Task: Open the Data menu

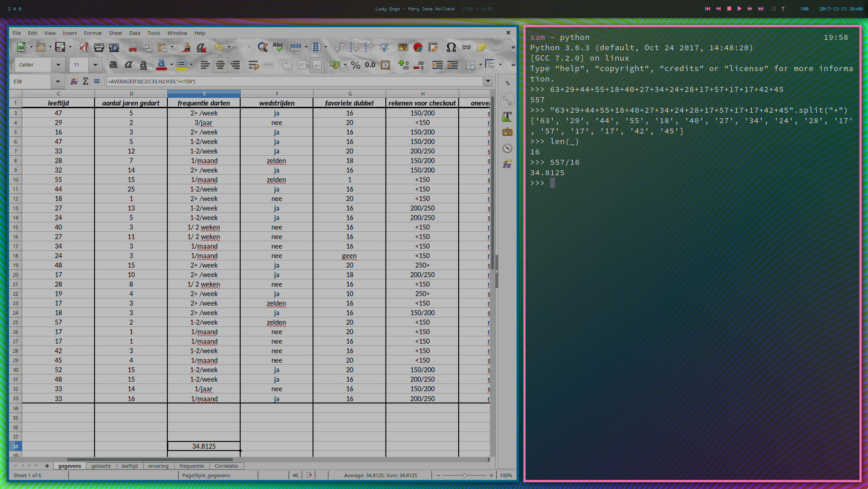Action: pyautogui.click(x=134, y=33)
